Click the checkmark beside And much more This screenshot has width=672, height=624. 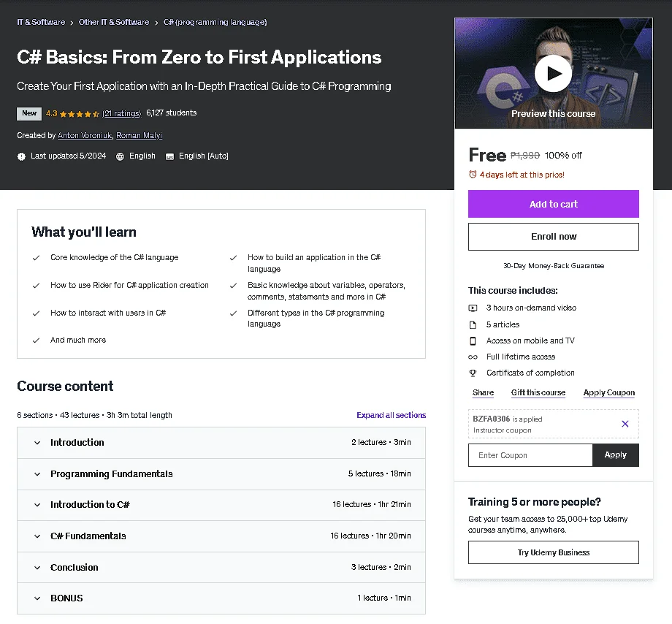click(x=36, y=340)
